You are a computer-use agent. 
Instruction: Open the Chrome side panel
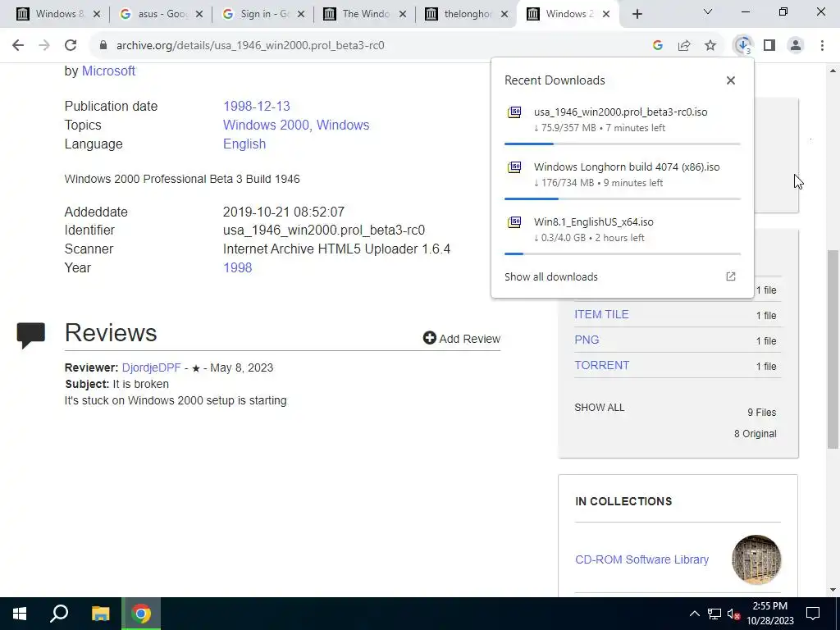[x=769, y=46]
